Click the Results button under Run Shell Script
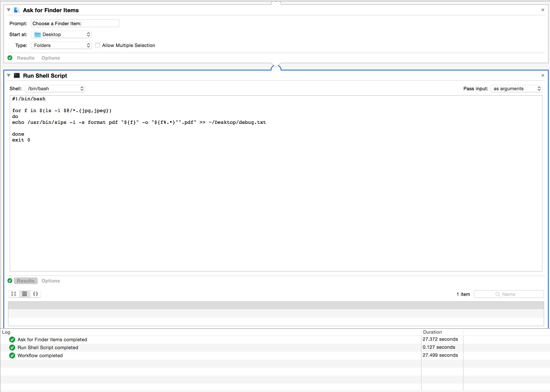Viewport: 550px width, 392px height. click(x=26, y=281)
